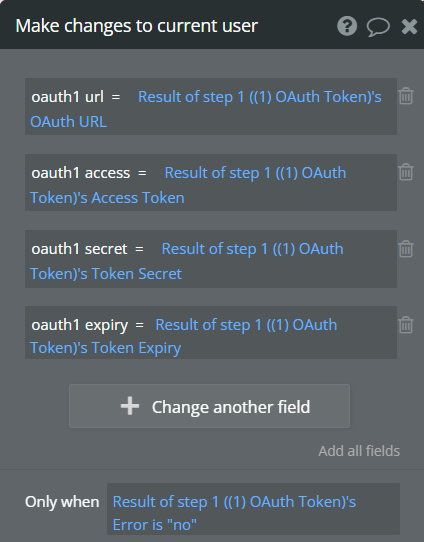
Task: Select the oauth1 expiry field name
Action: pos(79,325)
